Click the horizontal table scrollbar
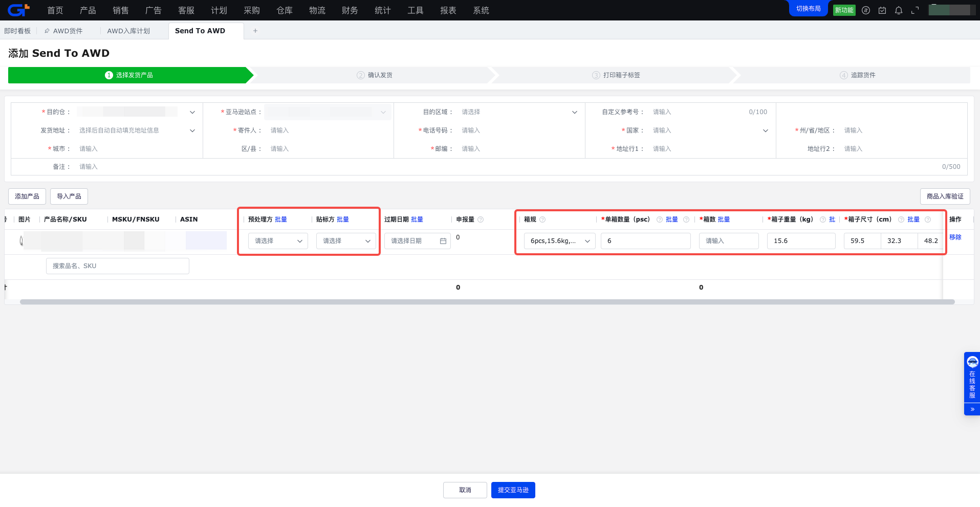This screenshot has height=507, width=980. point(487,302)
